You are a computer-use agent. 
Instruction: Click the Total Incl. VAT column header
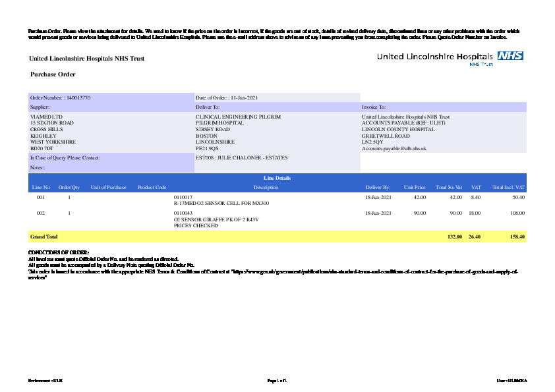[508, 188]
